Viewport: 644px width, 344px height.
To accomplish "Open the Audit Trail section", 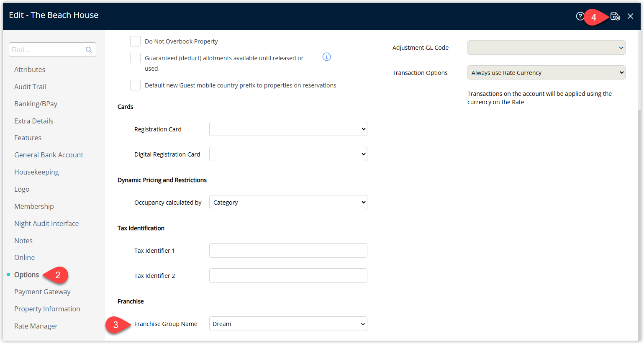I will 30,87.
